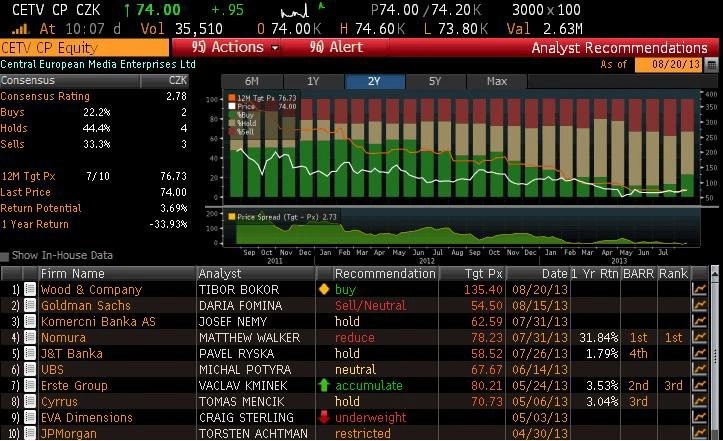Open the calendar picker beside As of date

pos(712,65)
